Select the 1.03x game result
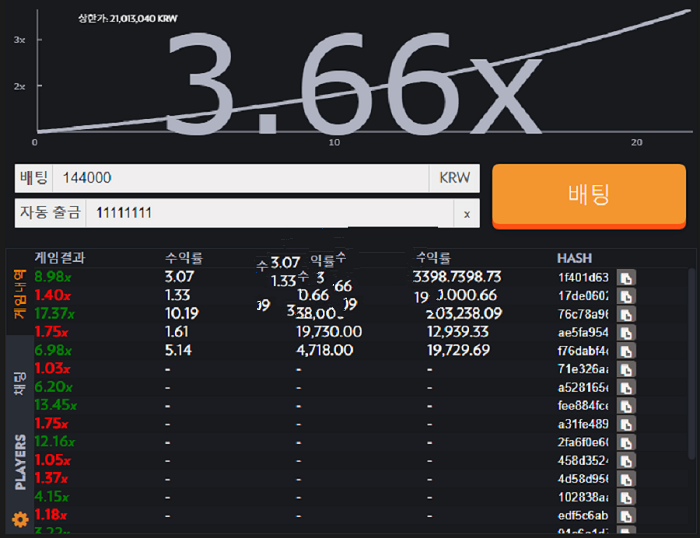This screenshot has height=538, width=700. click(52, 368)
